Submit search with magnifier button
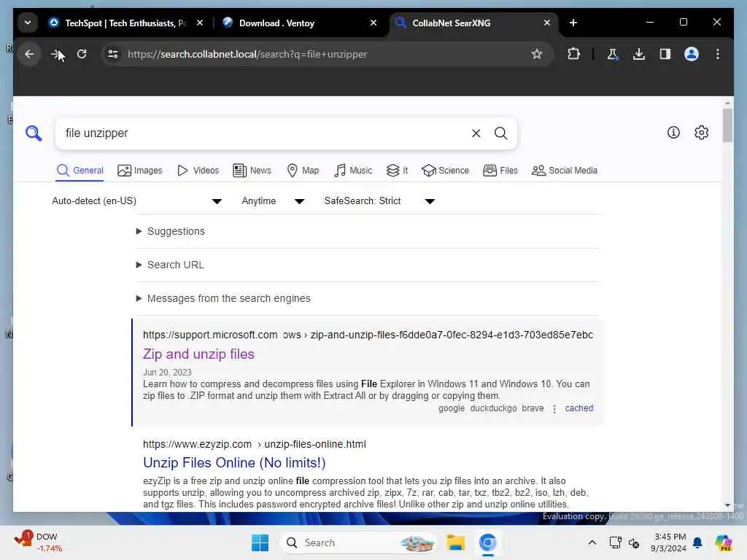 pos(500,133)
